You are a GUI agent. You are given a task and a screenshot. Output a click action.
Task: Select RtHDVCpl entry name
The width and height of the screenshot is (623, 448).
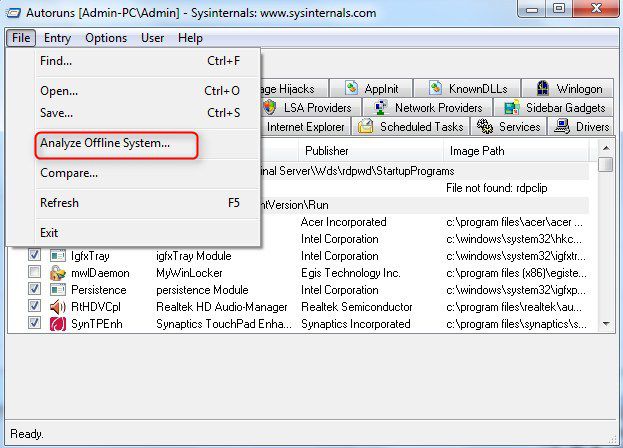(x=95, y=307)
